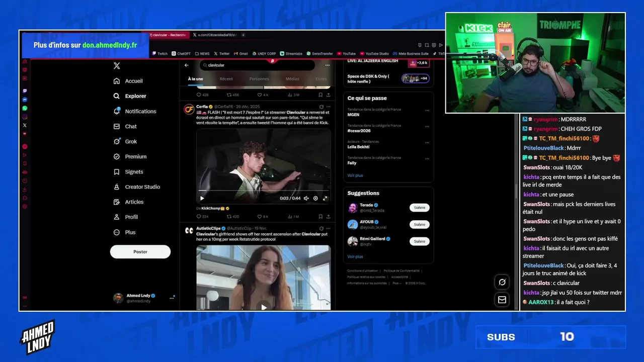Follow Rémi Gaillard with Suivre button
Image resolution: width=644 pixels, height=362 pixels.
420,241
